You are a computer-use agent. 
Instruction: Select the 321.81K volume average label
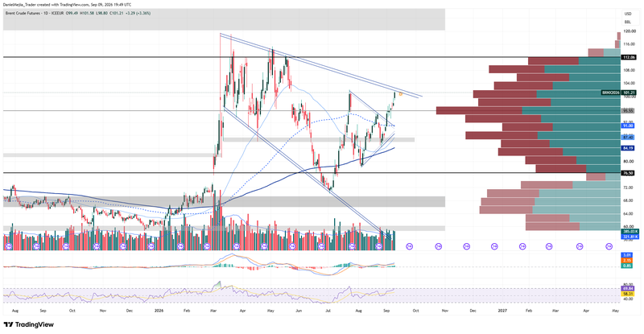click(x=630, y=237)
